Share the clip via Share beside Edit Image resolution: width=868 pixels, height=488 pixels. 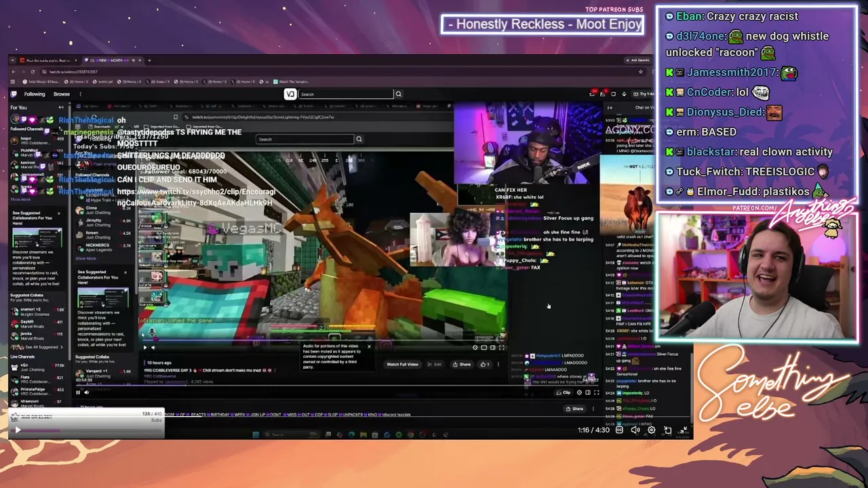click(x=462, y=365)
